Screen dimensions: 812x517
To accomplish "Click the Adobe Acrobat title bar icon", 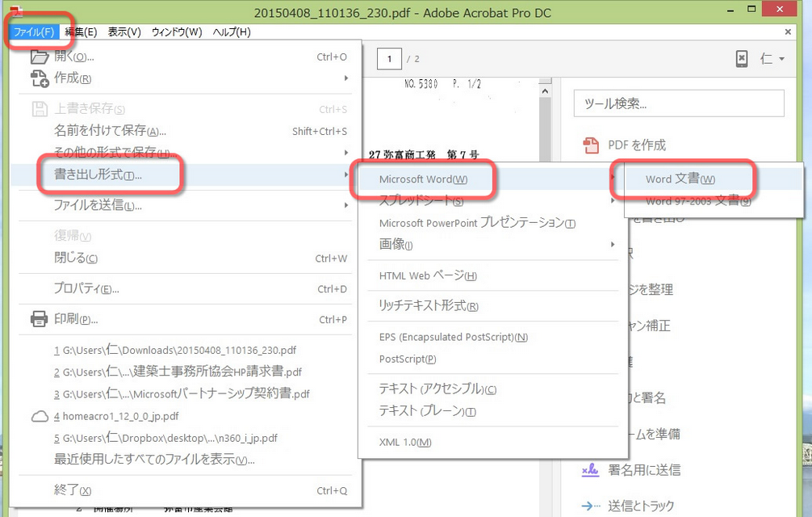I will pyautogui.click(x=17, y=11).
